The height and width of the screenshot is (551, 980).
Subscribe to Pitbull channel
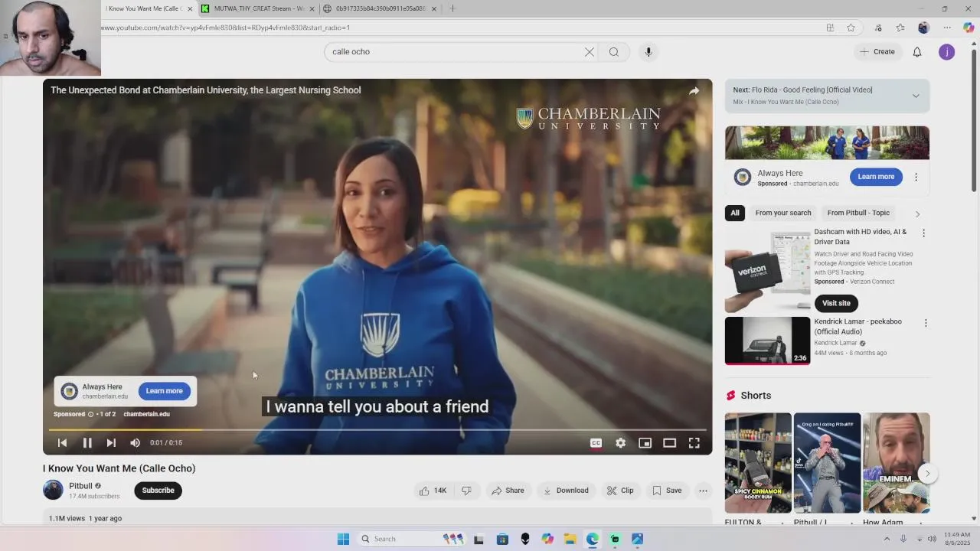158,491
